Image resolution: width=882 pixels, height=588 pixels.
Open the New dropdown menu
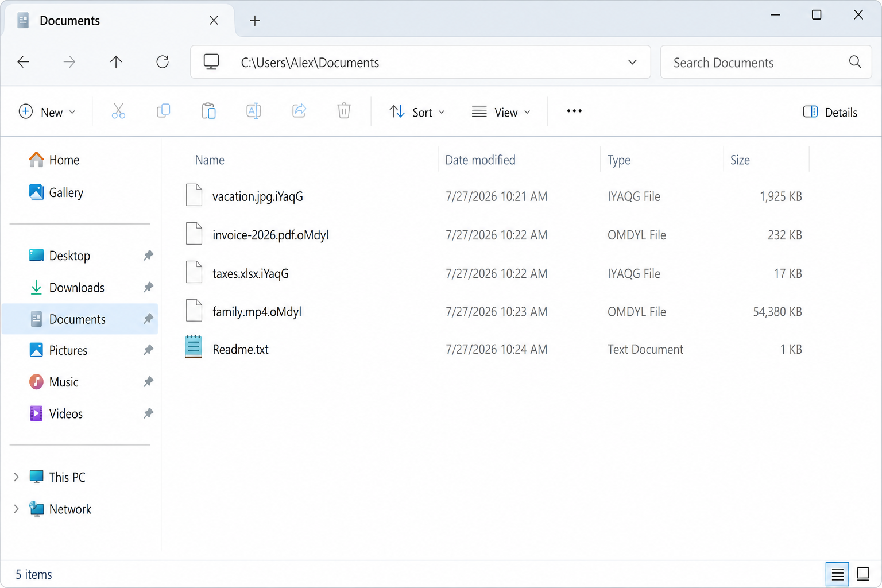[x=47, y=112]
